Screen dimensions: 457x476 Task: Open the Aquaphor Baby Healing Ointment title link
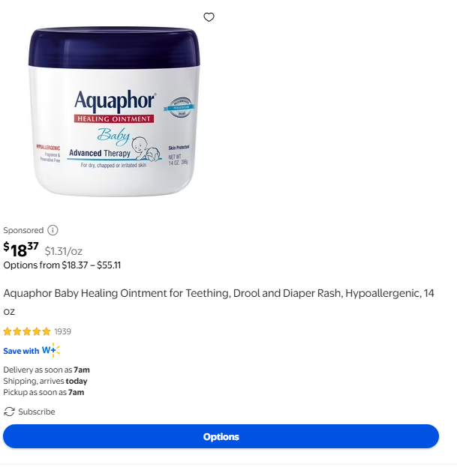pos(218,302)
